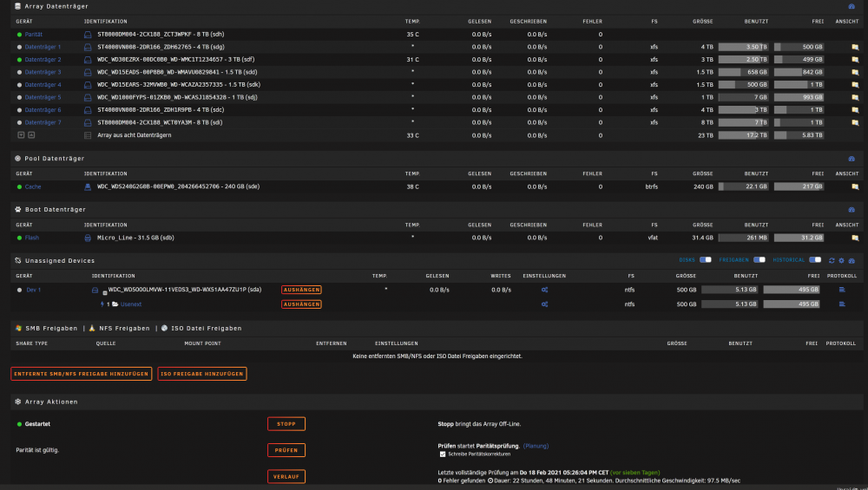
Task: Click the disk icon of WDC_WD15EADS drive
Action: click(88, 73)
